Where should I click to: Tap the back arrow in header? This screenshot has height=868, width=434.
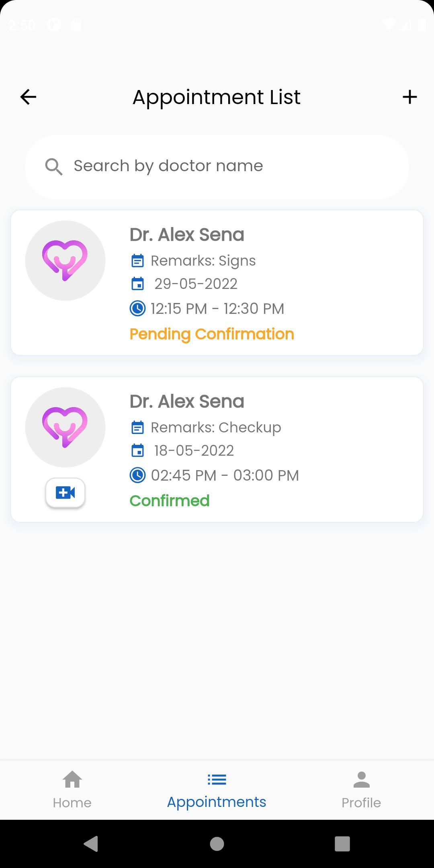coord(28,97)
